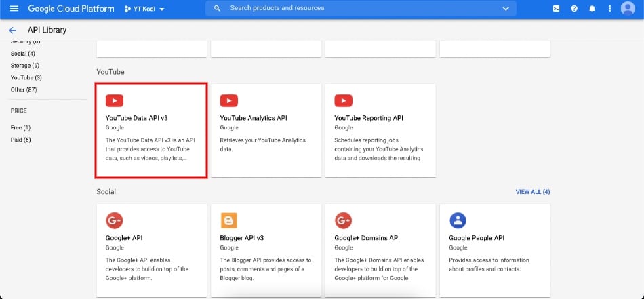Screen dimensions: 644x299
Task: Click the Google+ Domains API logo icon
Action: (344, 220)
